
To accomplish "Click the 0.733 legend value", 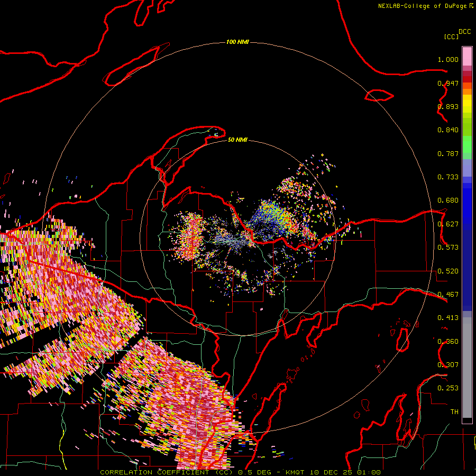I will pyautogui.click(x=448, y=177).
